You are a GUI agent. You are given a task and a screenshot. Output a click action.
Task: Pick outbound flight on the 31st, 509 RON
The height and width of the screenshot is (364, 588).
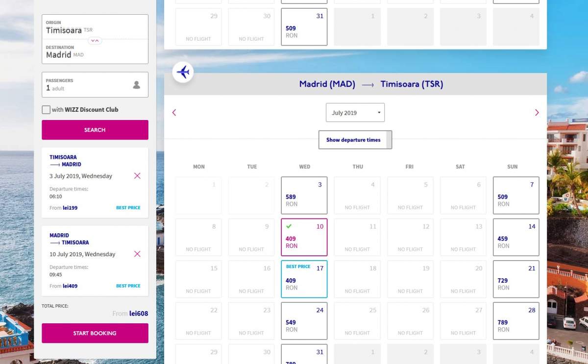pyautogui.click(x=304, y=27)
